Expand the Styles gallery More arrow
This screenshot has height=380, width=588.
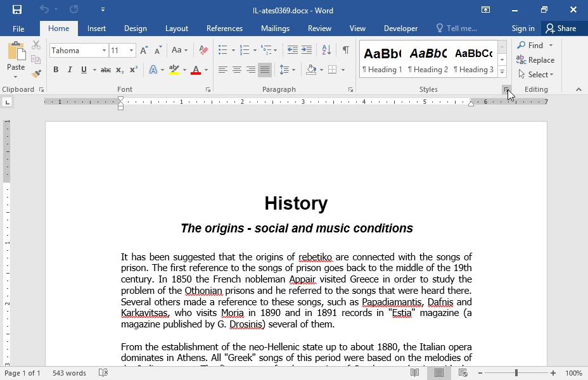(x=502, y=72)
